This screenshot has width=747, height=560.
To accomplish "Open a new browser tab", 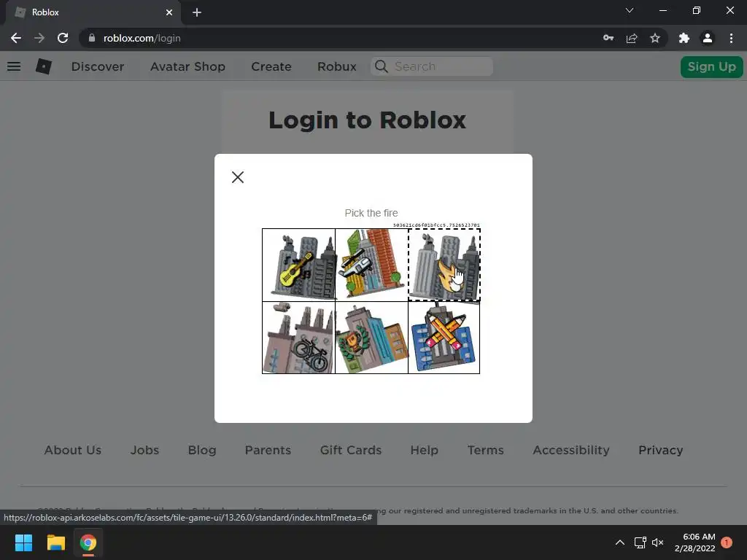I will click(x=197, y=12).
